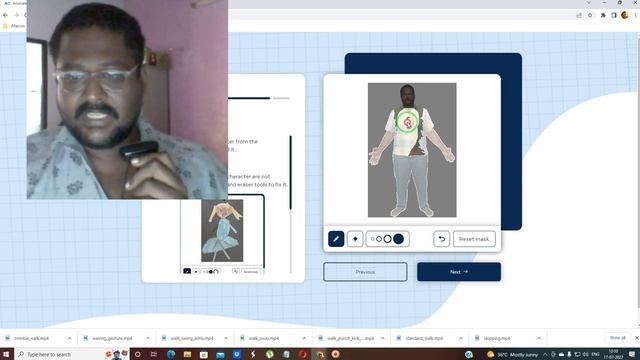Screen dimensions: 640x360
Task: Show hidden system tray icons
Action: tap(545, 354)
